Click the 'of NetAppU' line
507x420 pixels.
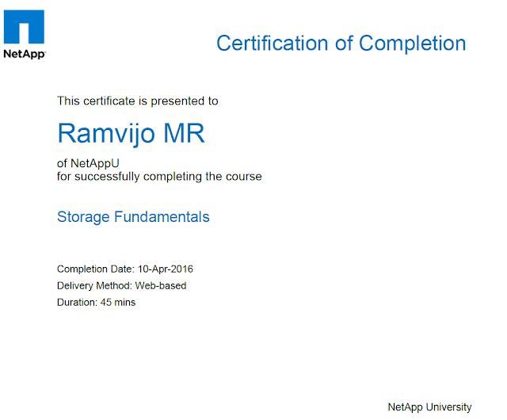[88, 163]
